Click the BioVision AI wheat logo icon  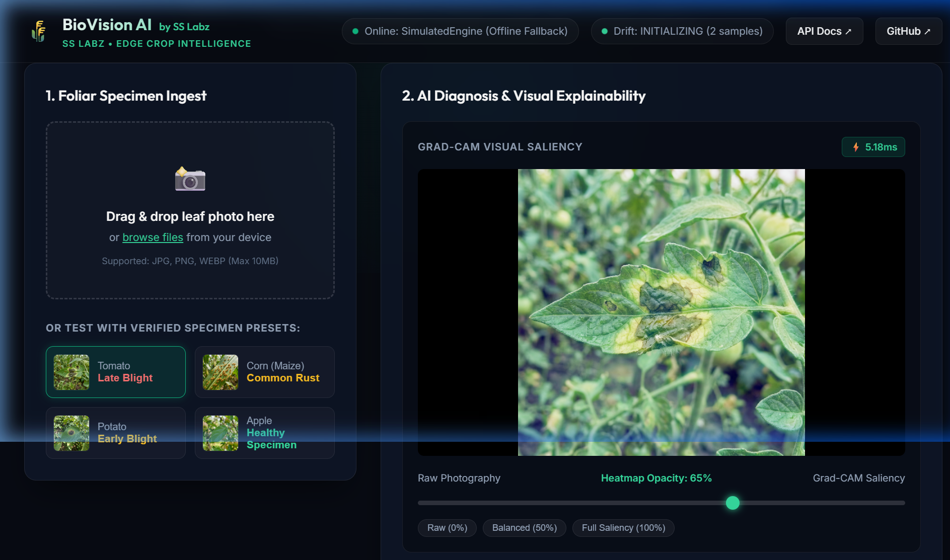(39, 31)
